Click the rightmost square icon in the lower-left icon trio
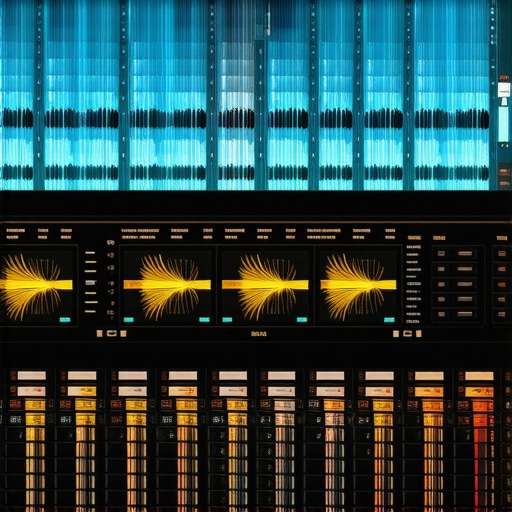Image resolution: width=512 pixels, height=512 pixels. tap(123, 333)
